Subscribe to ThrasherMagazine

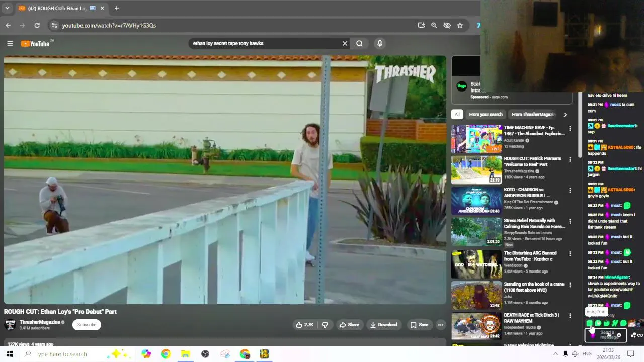click(x=87, y=325)
